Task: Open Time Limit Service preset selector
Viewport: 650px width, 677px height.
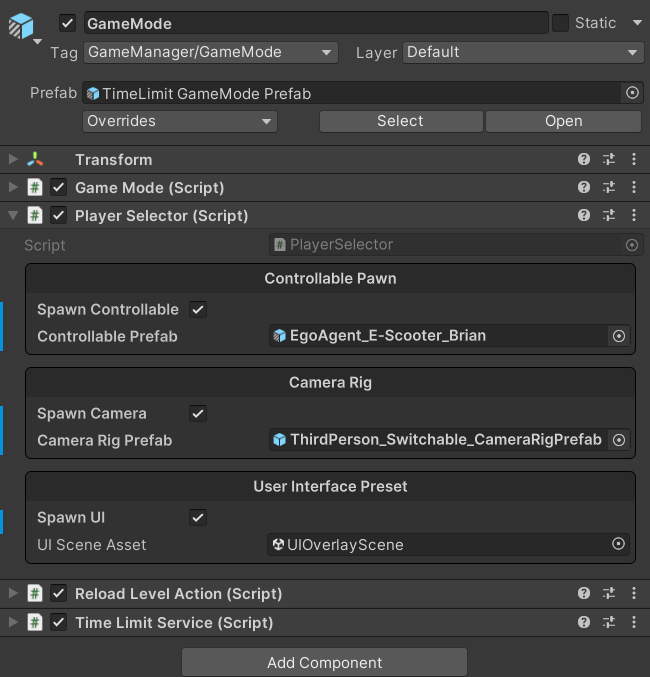Action: [x=609, y=622]
